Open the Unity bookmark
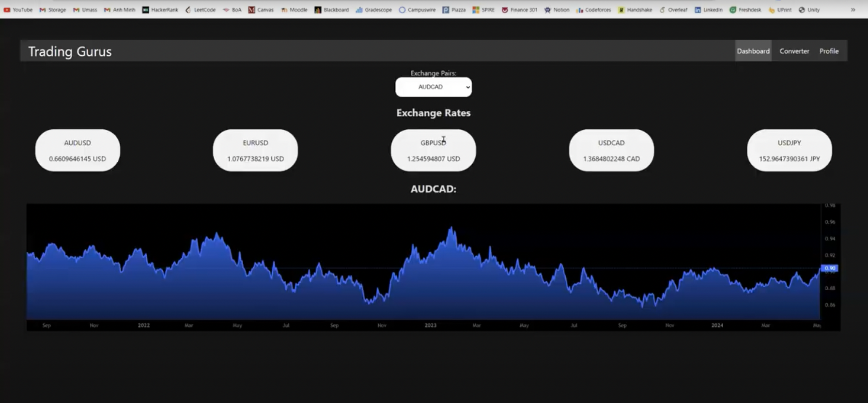Image resolution: width=868 pixels, height=403 pixels. tap(809, 10)
